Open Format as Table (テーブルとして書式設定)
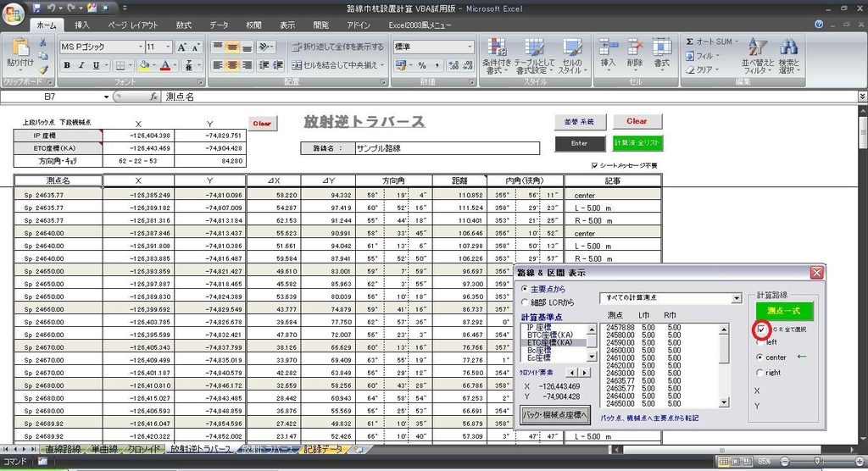This screenshot has width=868, height=471. (x=534, y=56)
